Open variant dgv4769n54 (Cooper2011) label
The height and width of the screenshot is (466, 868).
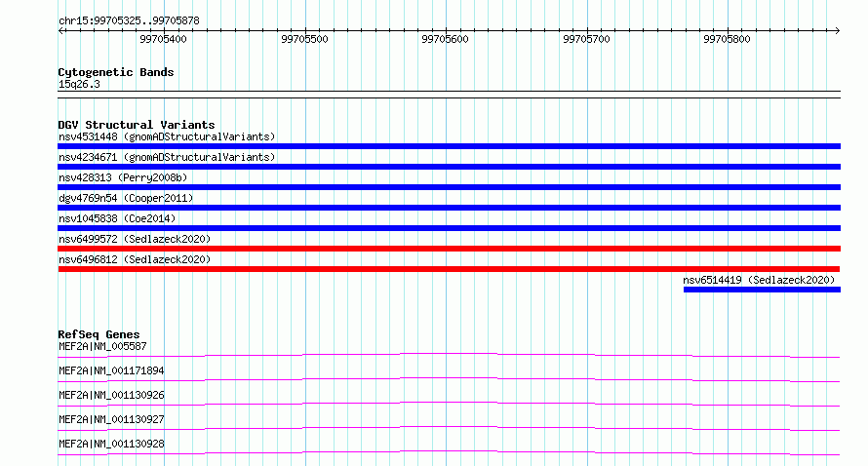126,198
